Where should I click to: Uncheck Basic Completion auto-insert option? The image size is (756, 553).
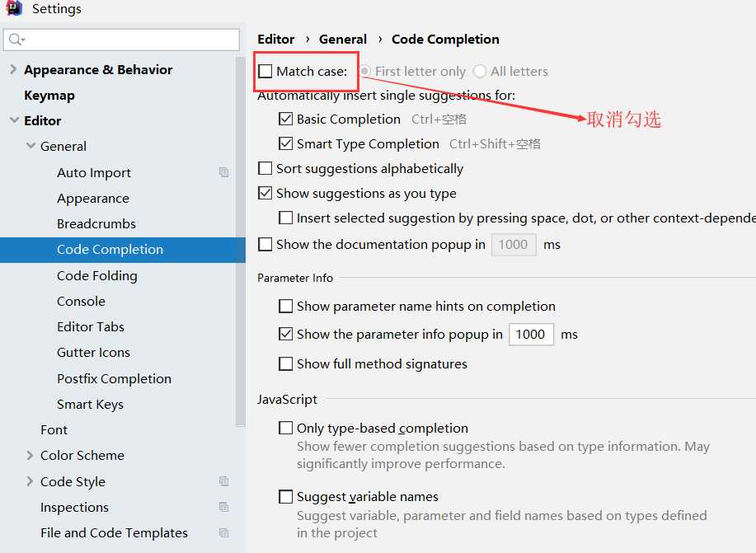coord(286,120)
